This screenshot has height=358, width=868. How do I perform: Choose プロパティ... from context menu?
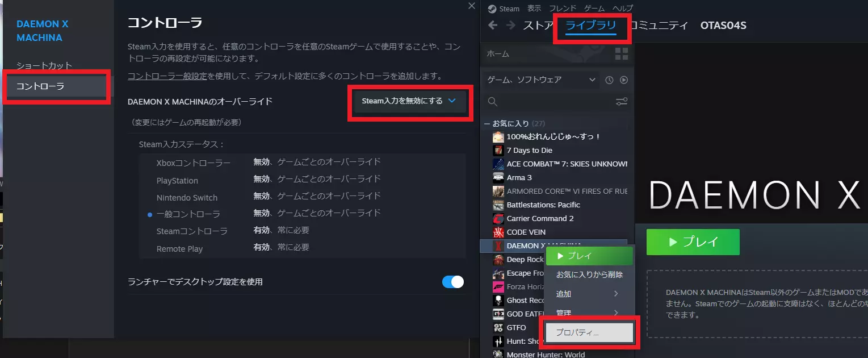click(x=589, y=332)
